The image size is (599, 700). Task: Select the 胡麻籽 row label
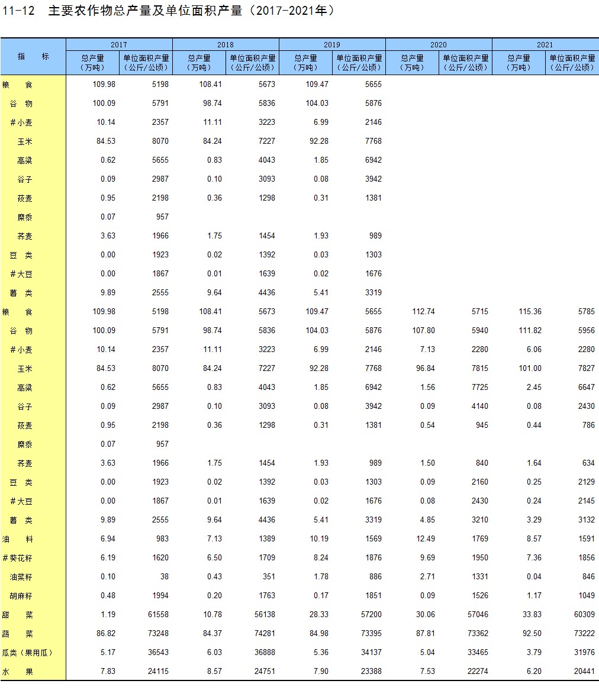click(x=21, y=596)
